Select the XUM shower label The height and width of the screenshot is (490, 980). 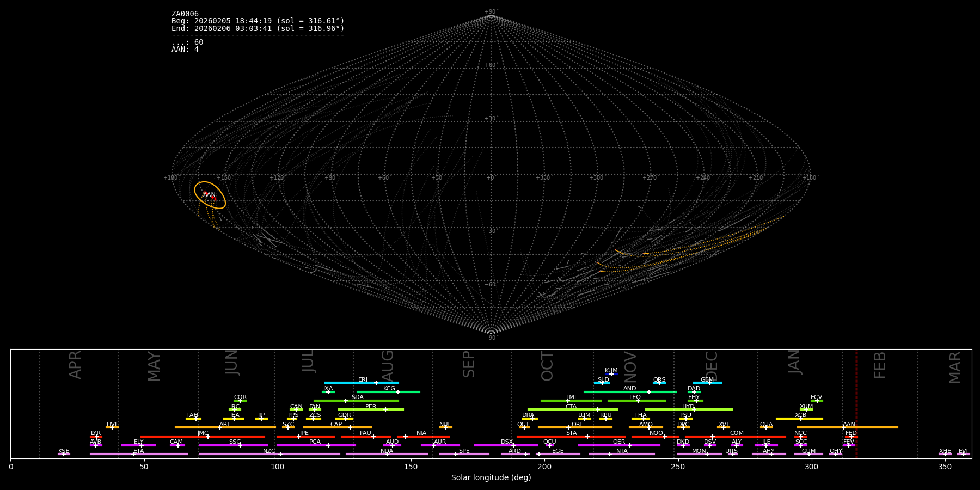pyautogui.click(x=806, y=407)
